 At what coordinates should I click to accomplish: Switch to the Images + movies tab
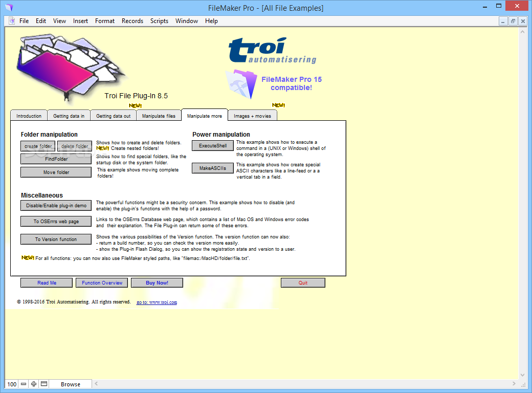click(252, 116)
